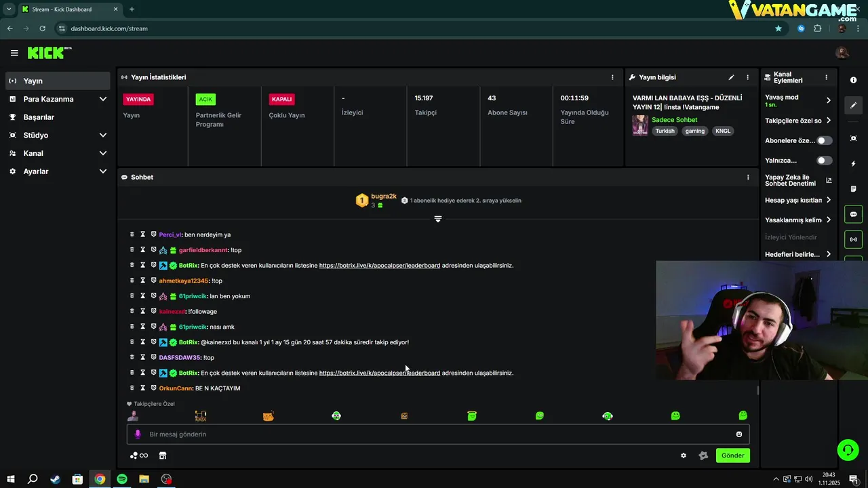Screen dimensions: 868x488
Task: Click Sadece Sohbet category link
Action: tap(674, 120)
